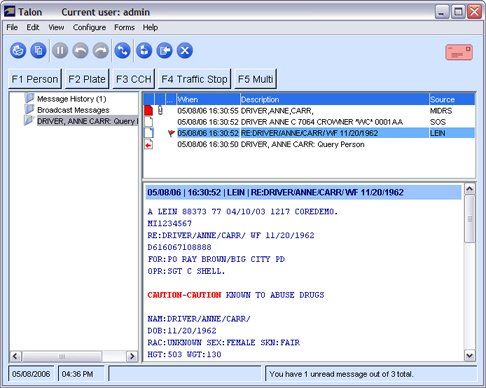
Task: Click the Broadcast Messages folder icon
Action: click(29, 109)
